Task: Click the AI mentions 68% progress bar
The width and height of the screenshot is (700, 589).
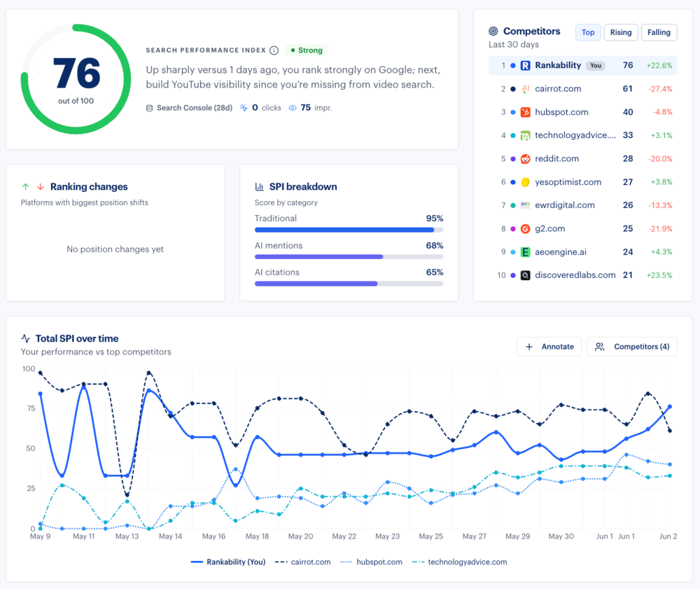Action: [x=349, y=257]
